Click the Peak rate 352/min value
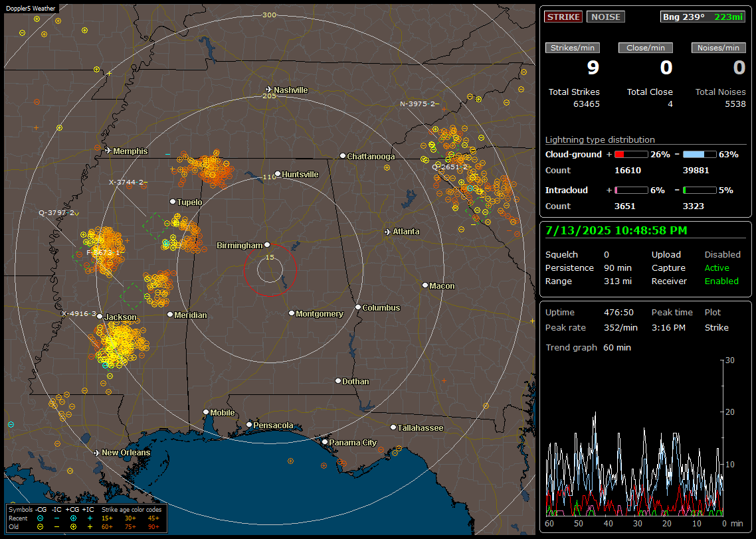 [620, 327]
